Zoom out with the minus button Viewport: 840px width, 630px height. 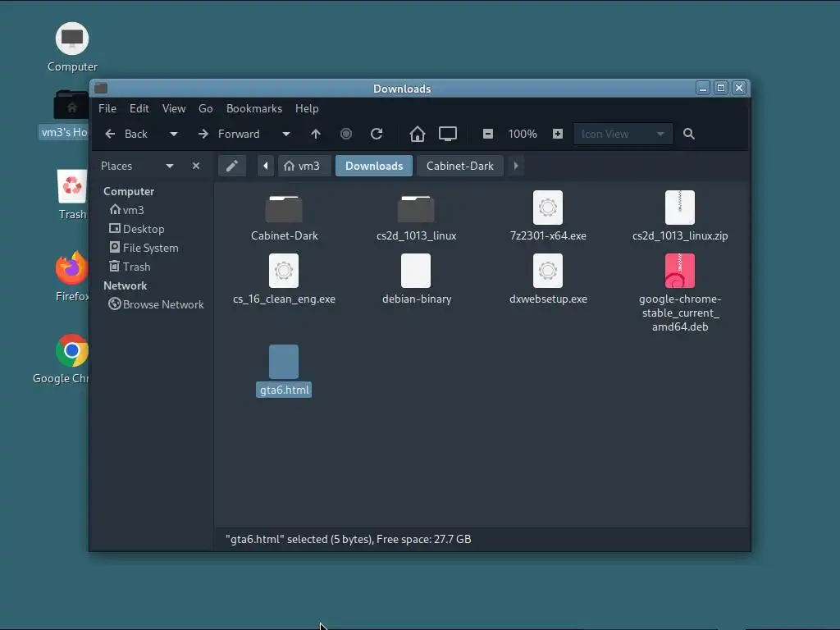[488, 134]
